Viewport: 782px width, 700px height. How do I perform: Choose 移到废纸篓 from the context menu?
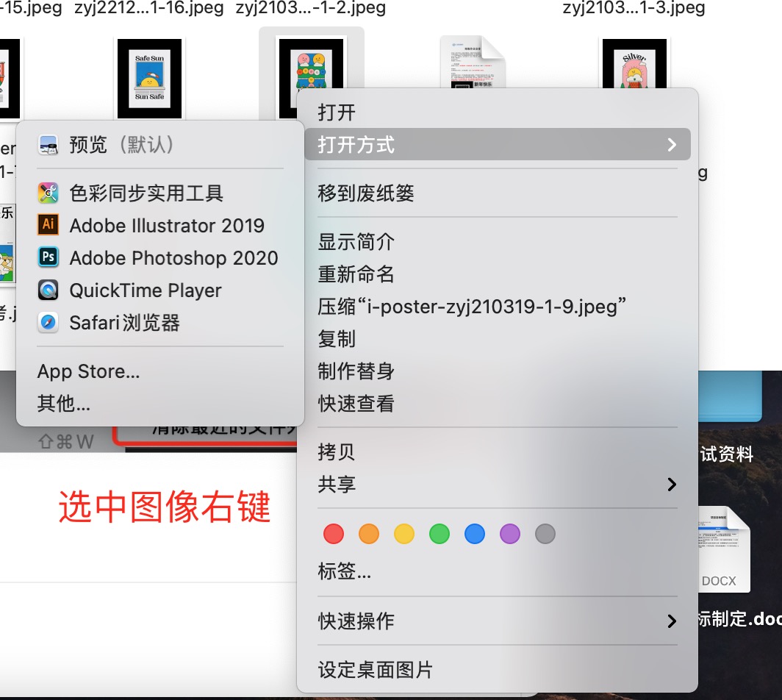(366, 193)
